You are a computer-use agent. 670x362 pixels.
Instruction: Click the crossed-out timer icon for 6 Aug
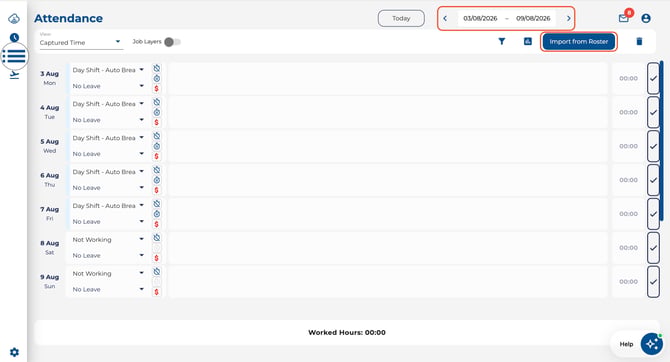point(157,170)
